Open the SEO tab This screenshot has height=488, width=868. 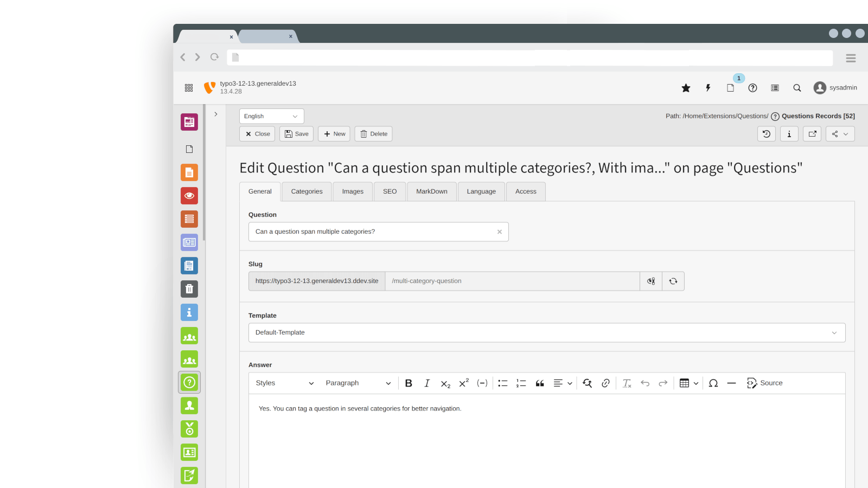390,192
